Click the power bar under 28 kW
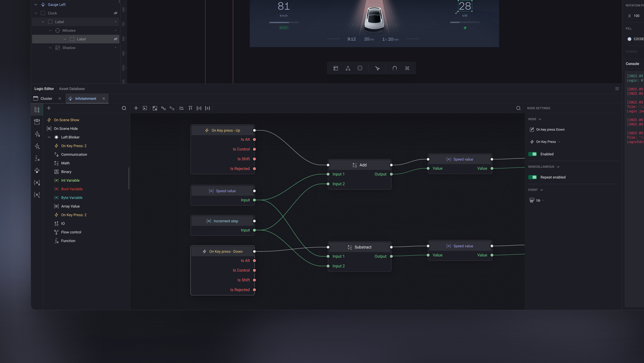This screenshot has height=363, width=644. pyautogui.click(x=464, y=22)
